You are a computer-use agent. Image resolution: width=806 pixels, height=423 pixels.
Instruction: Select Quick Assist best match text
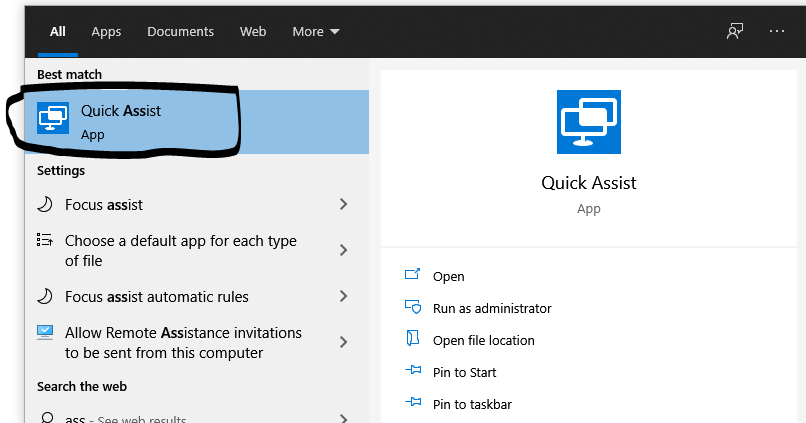(x=121, y=111)
